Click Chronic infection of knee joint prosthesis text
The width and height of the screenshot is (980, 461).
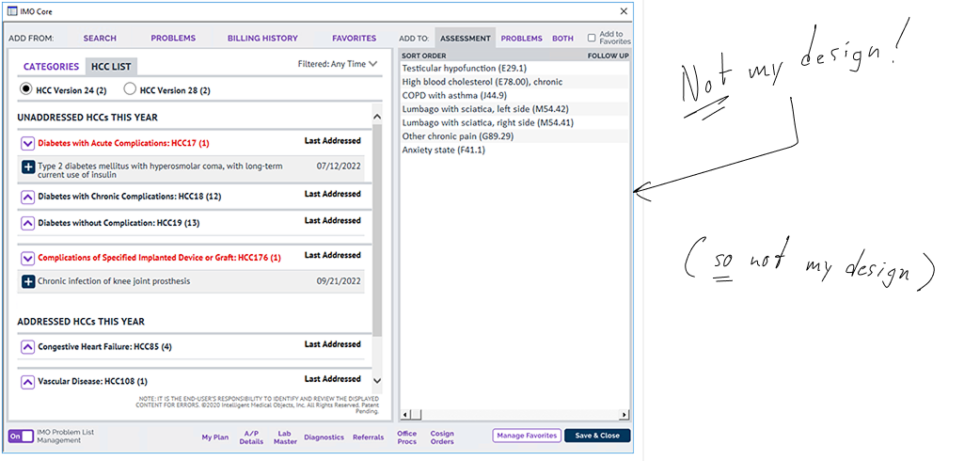tap(114, 281)
